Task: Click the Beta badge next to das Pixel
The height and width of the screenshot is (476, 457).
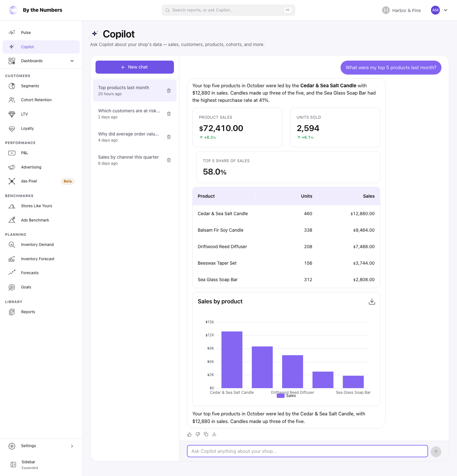Action: 68,182
